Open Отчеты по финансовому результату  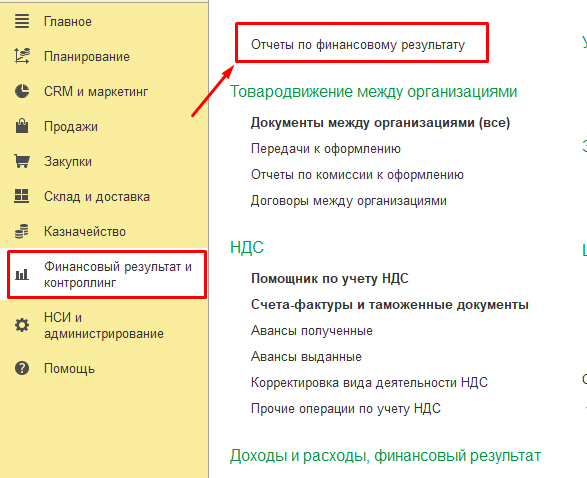point(358,45)
